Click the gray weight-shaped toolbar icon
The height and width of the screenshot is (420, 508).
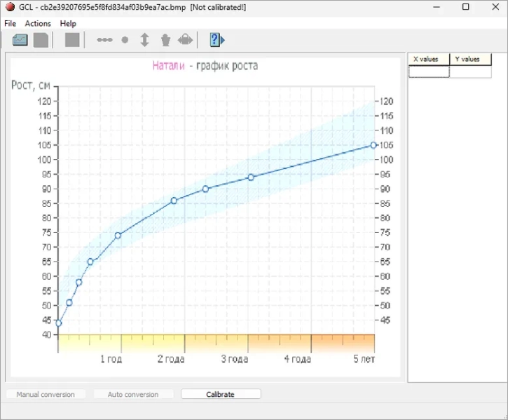[x=165, y=40]
